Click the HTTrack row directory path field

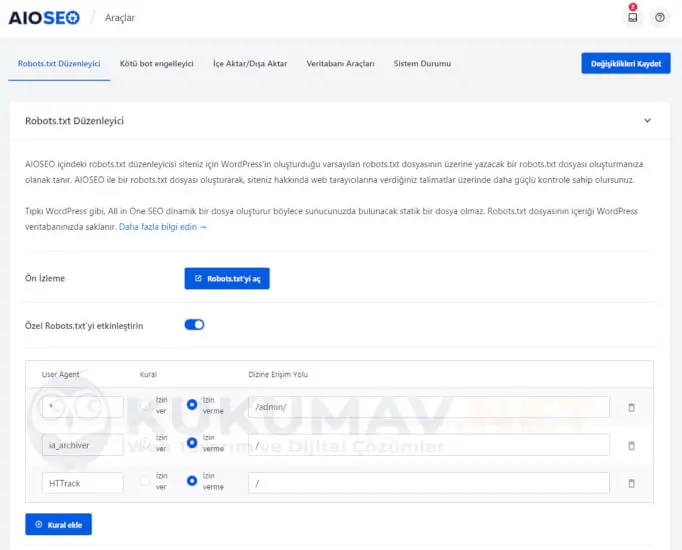429,483
